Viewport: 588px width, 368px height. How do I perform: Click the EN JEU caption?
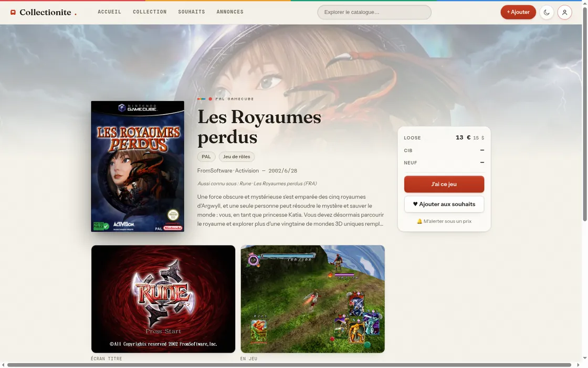click(249, 359)
